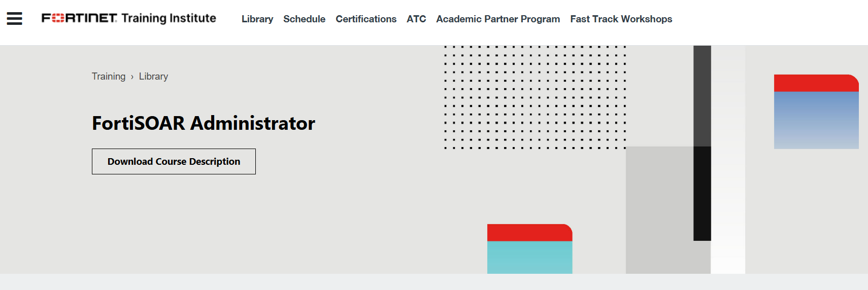The width and height of the screenshot is (868, 290).
Task: Download Course Description button
Action: [x=174, y=161]
